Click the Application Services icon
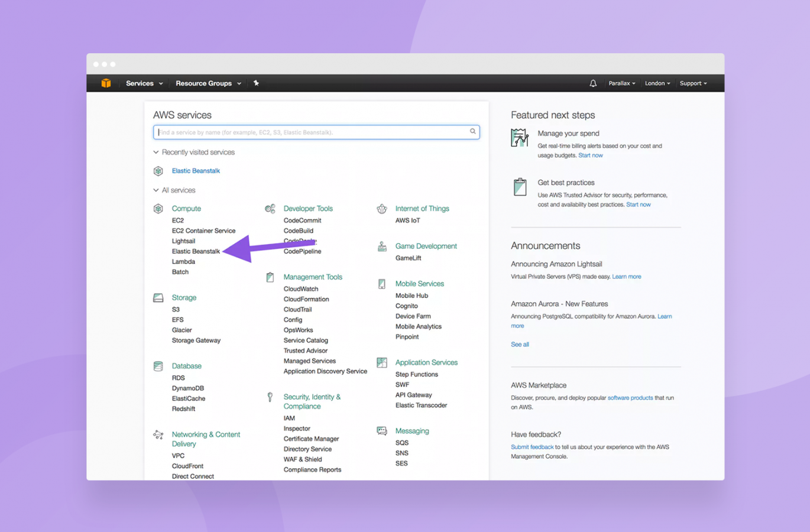Viewport: 810px width, 532px height. coord(382,362)
